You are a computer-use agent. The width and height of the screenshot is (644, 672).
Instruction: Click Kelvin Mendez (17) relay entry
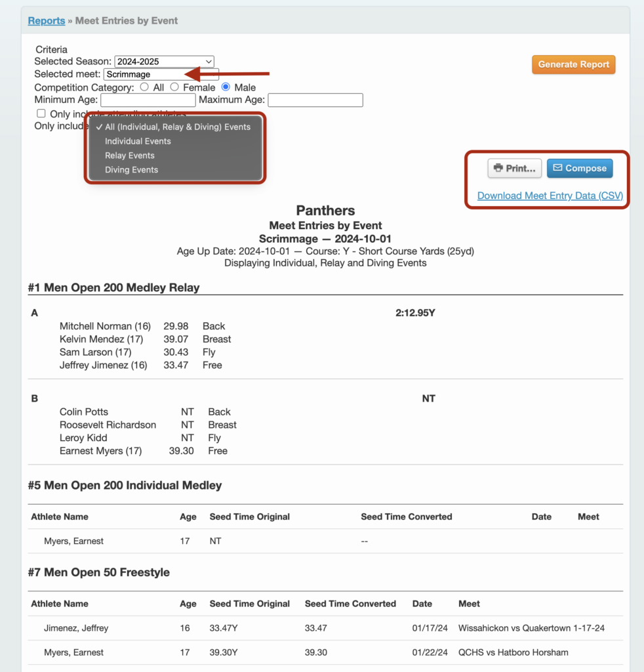tap(101, 339)
